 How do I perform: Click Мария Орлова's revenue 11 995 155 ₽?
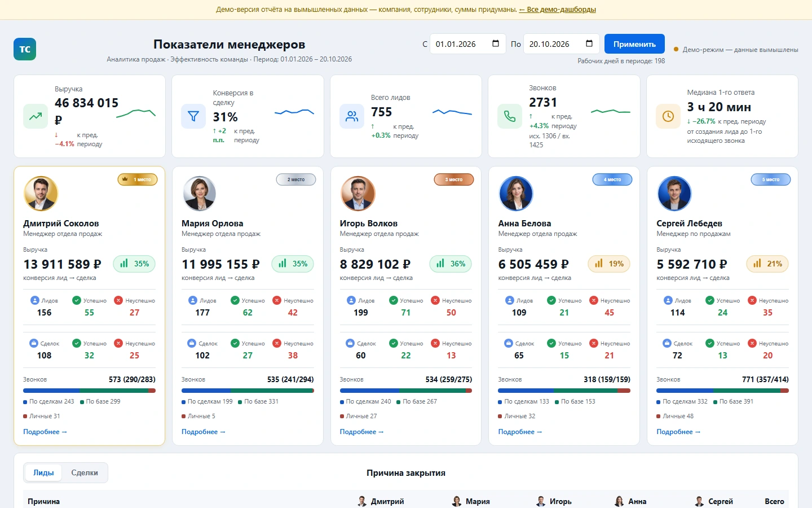pos(220,264)
